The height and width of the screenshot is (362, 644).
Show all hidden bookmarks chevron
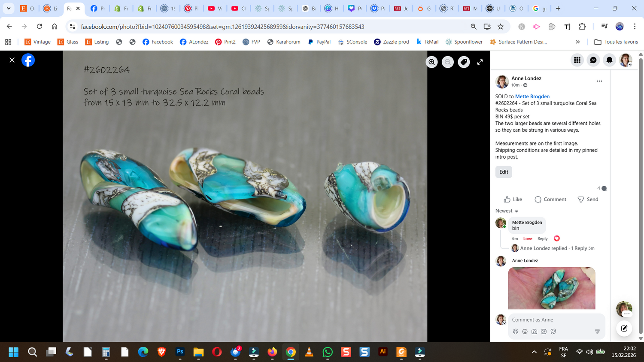pos(578,42)
